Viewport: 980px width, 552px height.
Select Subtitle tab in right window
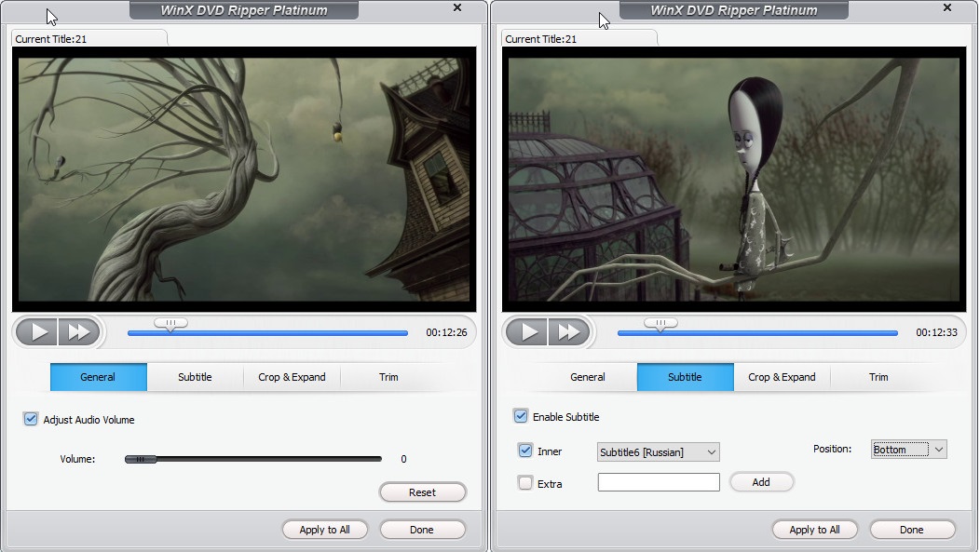685,377
